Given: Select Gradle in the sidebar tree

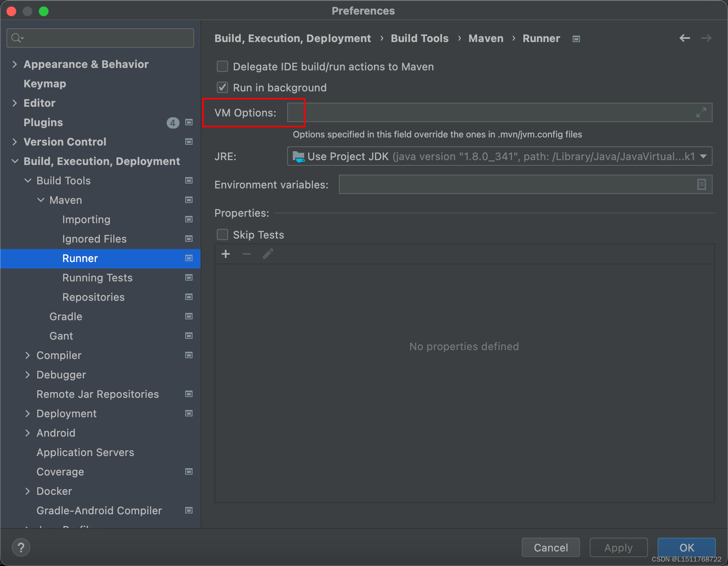Looking at the screenshot, I should pos(66,317).
